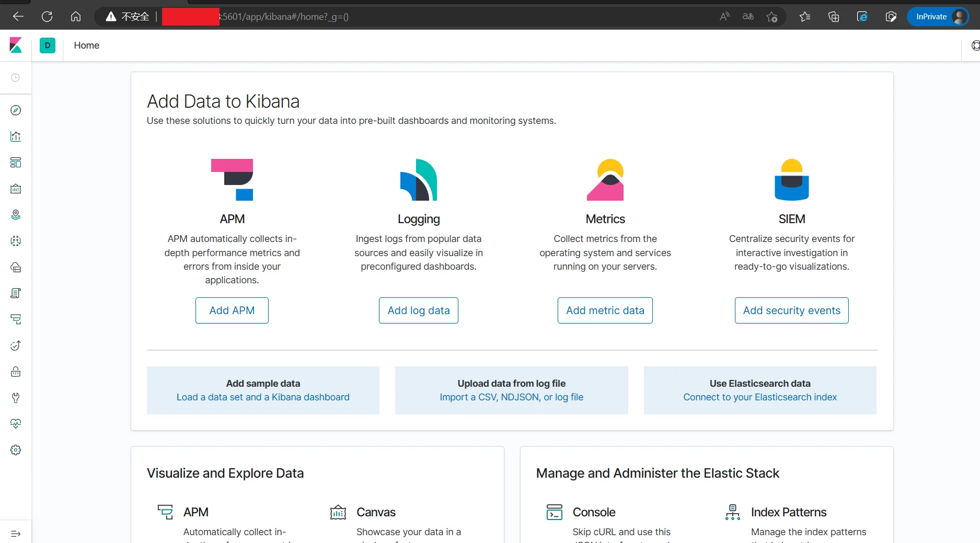Image resolution: width=980 pixels, height=543 pixels.
Task: Click 'Manage and Administer the Elastic Stack' heading
Action: tap(658, 473)
